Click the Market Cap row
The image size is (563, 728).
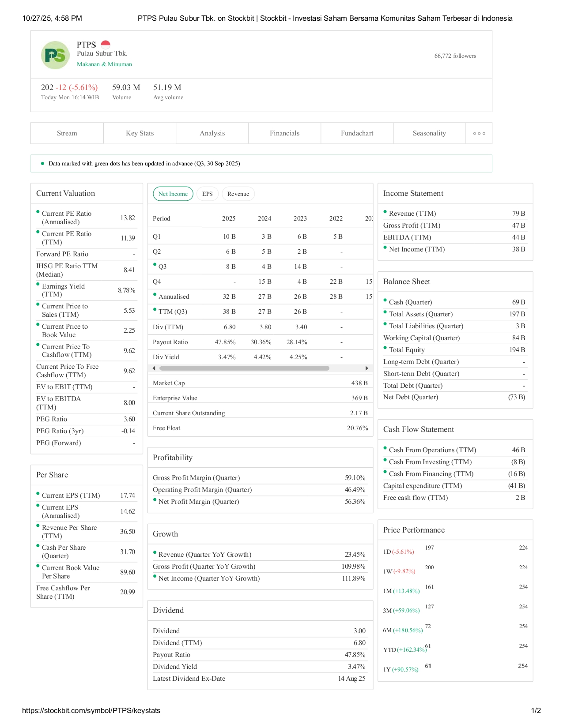[260, 383]
